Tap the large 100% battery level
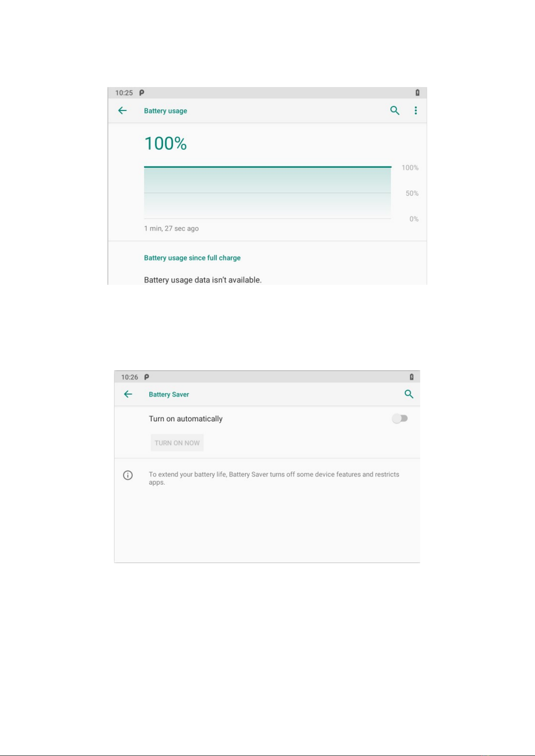The height and width of the screenshot is (756, 535). (166, 144)
